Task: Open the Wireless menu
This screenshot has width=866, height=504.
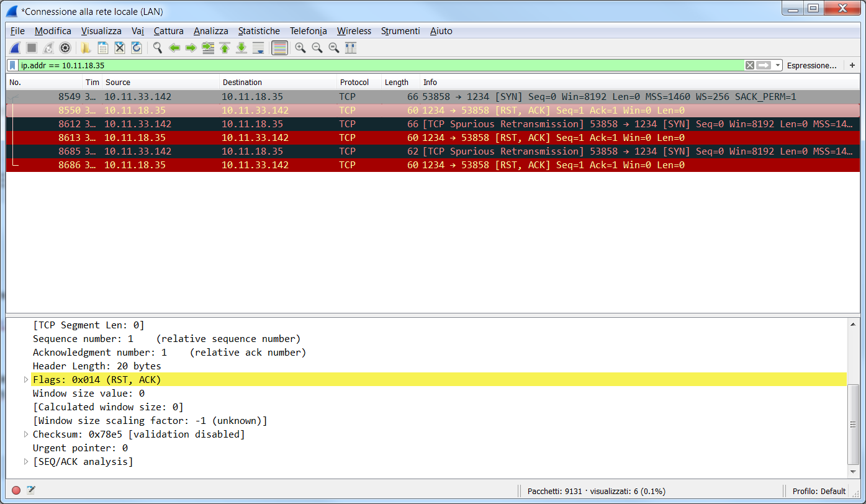Action: [354, 31]
